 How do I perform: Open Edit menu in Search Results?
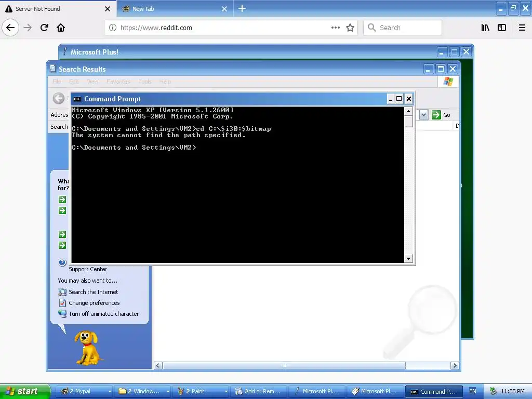pyautogui.click(x=74, y=82)
